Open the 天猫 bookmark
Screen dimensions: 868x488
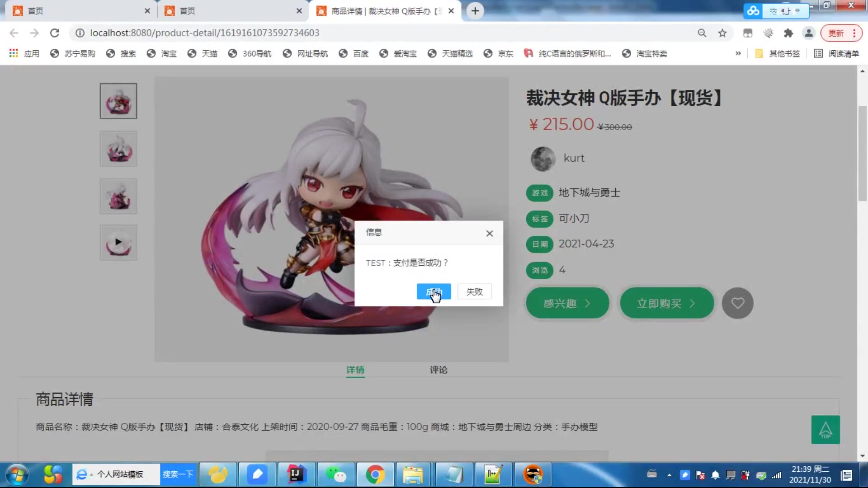(202, 53)
